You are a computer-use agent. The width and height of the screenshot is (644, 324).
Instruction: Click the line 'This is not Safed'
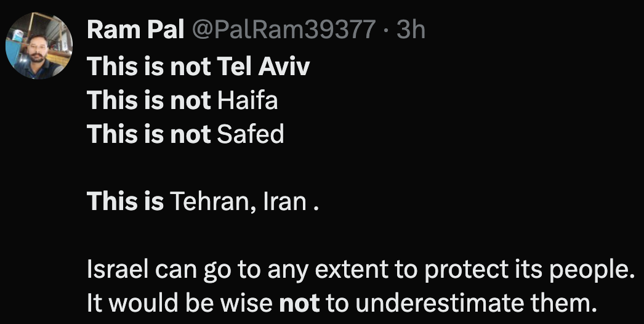(186, 134)
